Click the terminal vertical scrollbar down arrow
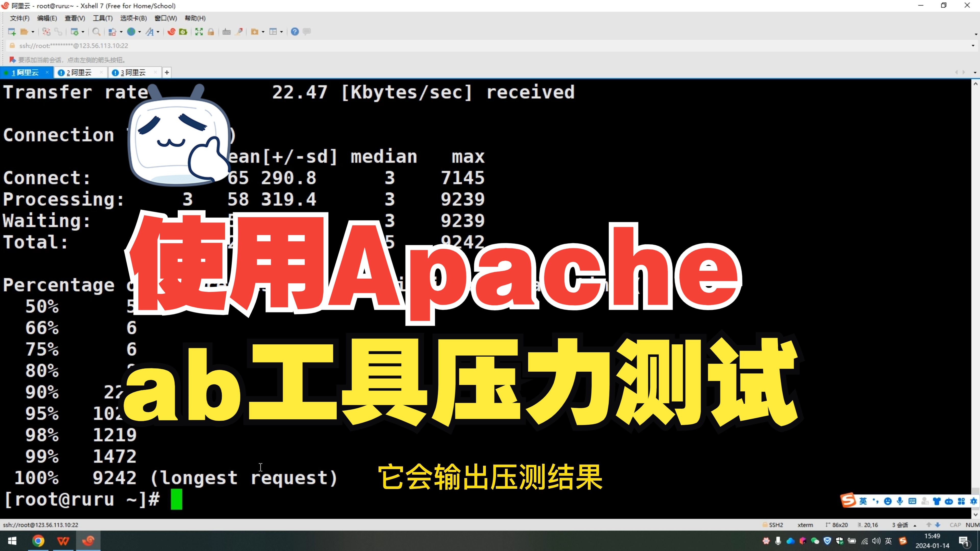This screenshot has width=980, height=551. click(975, 515)
